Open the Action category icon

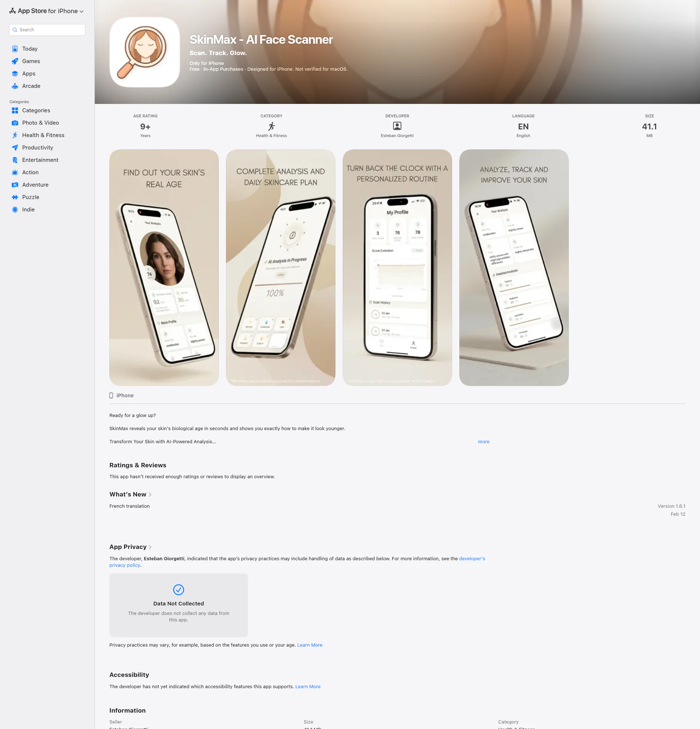coord(15,172)
